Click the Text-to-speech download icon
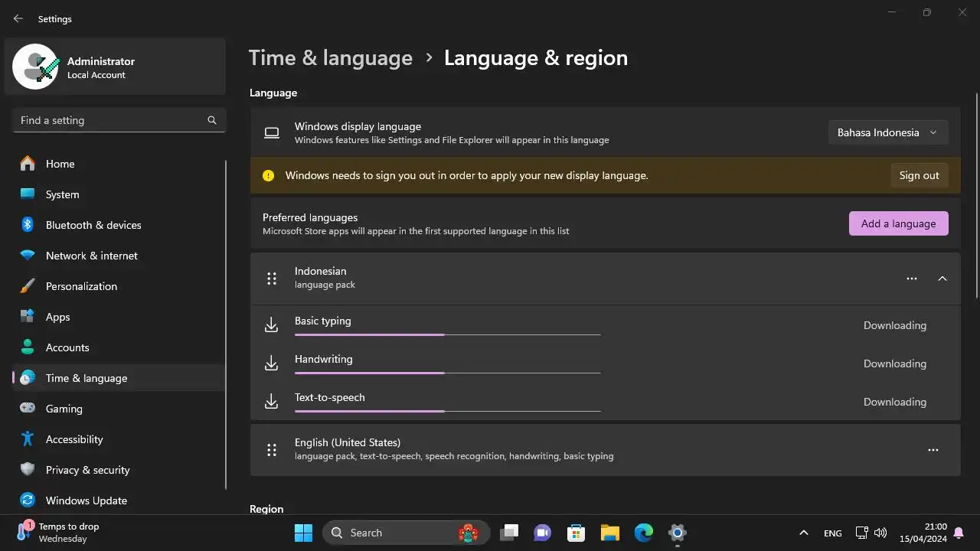The height and width of the screenshot is (551, 980). tap(271, 402)
